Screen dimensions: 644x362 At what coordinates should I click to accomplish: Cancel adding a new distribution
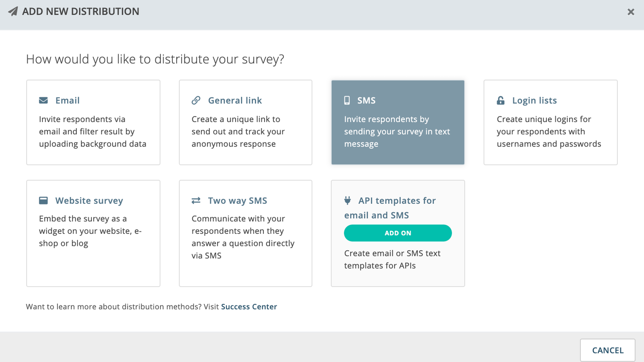pos(608,350)
